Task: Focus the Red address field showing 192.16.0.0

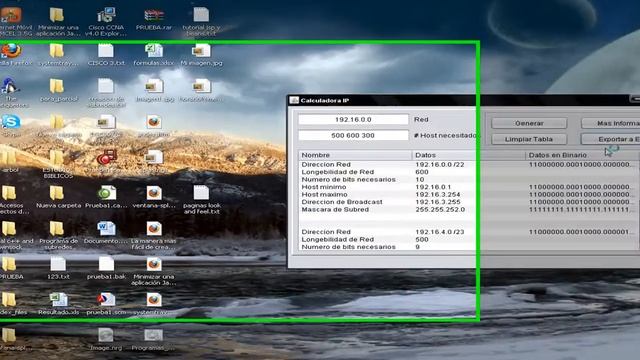Action: pyautogui.click(x=353, y=120)
